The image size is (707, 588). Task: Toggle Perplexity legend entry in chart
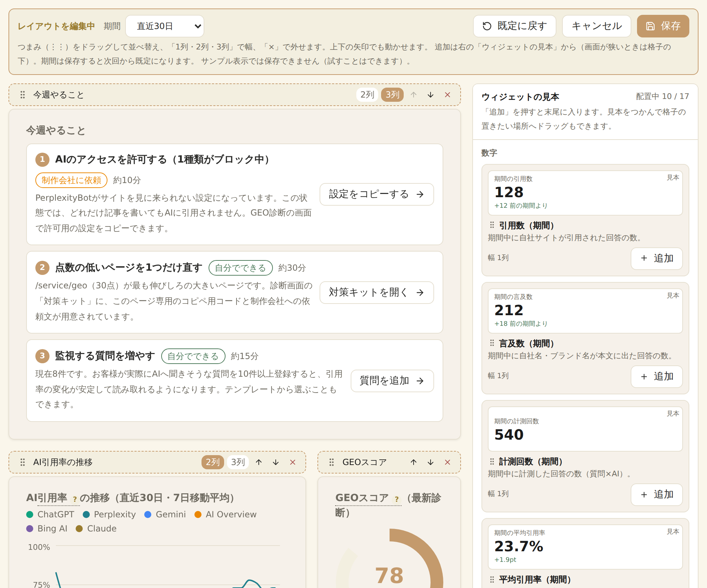[x=109, y=514]
